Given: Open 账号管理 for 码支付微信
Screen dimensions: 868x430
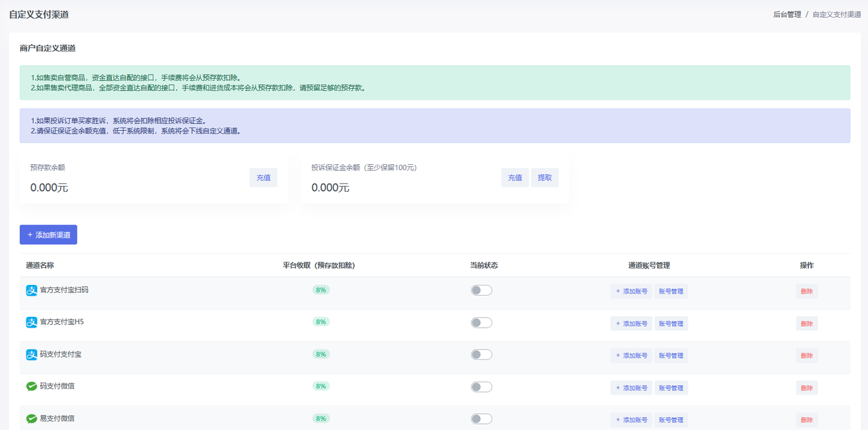Looking at the screenshot, I should pos(671,388).
